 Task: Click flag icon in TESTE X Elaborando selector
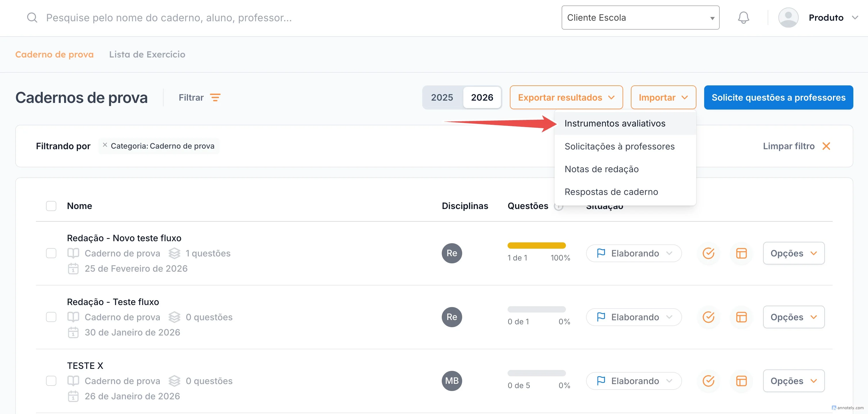[601, 381]
